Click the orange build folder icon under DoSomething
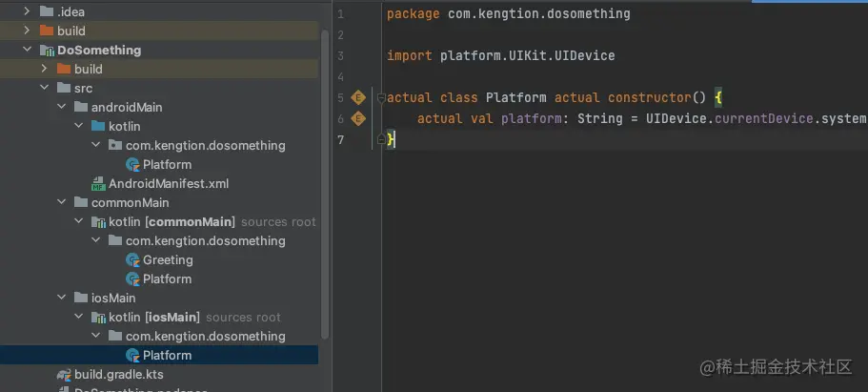The image size is (868, 392). pyautogui.click(x=64, y=69)
